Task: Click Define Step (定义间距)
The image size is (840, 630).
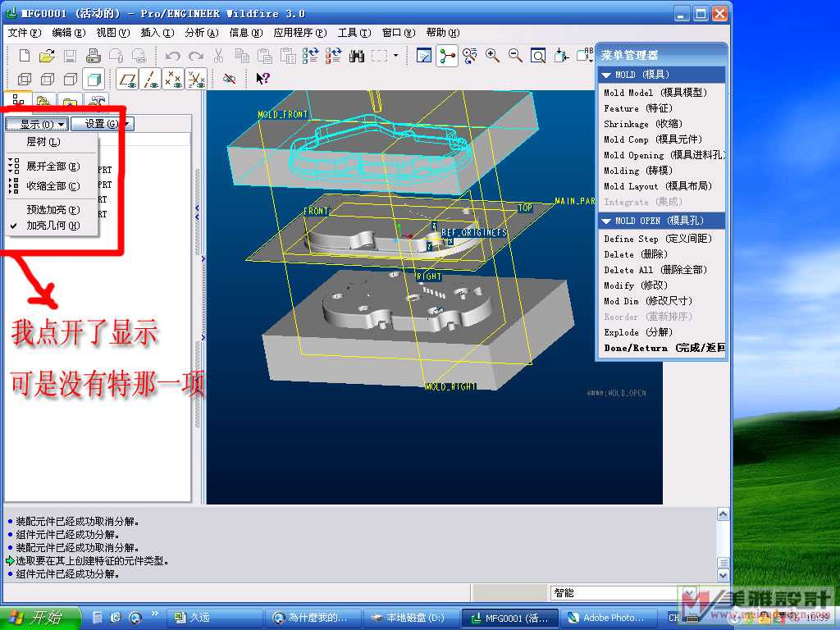Action: tap(658, 239)
